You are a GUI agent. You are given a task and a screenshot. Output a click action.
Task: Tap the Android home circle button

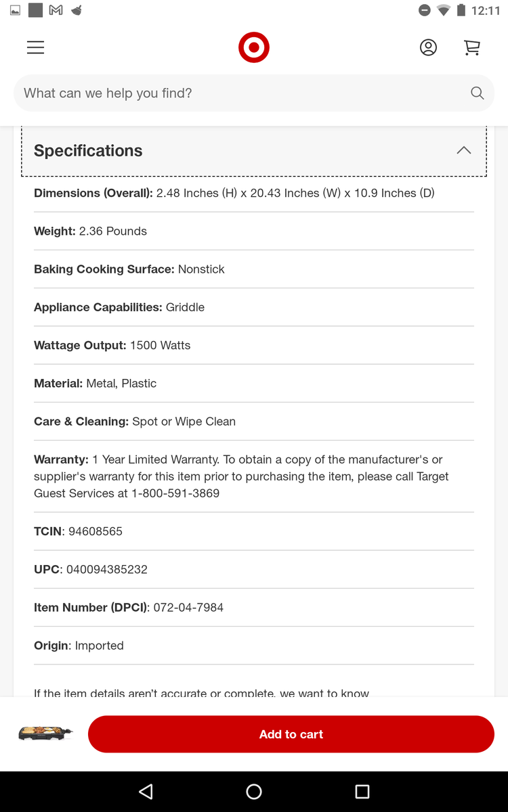coord(254,791)
